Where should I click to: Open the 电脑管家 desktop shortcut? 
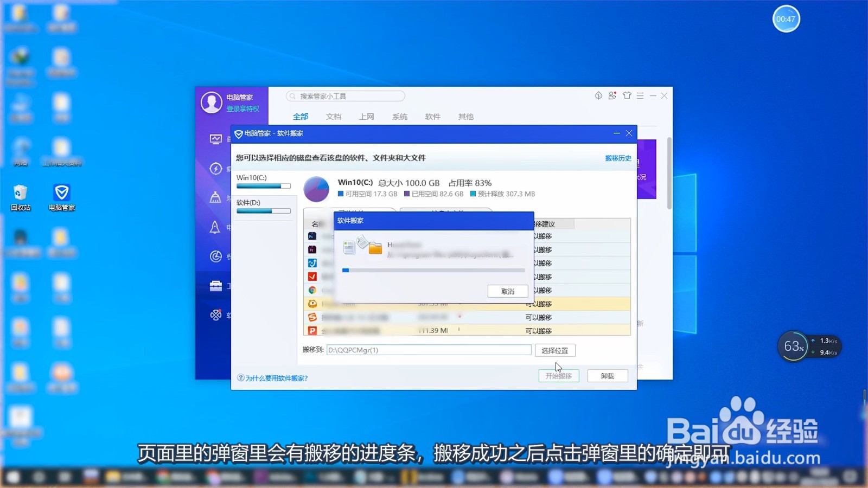coord(62,197)
